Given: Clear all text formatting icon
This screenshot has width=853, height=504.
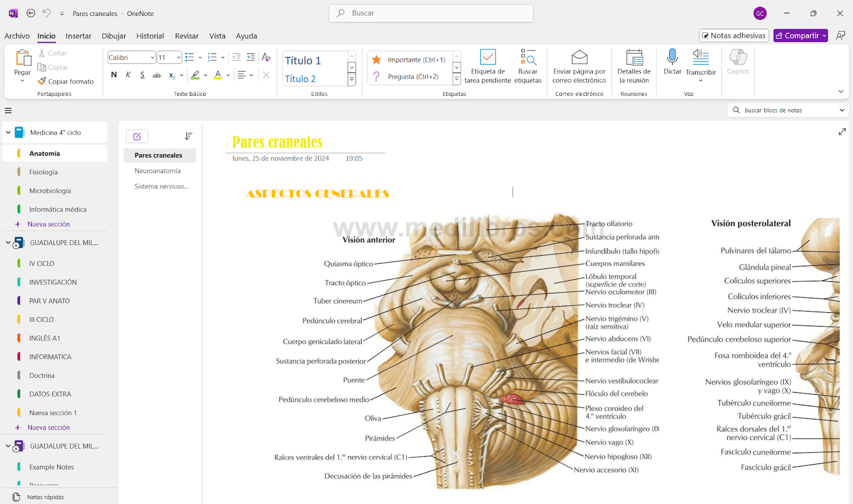Looking at the screenshot, I should pyautogui.click(x=266, y=57).
